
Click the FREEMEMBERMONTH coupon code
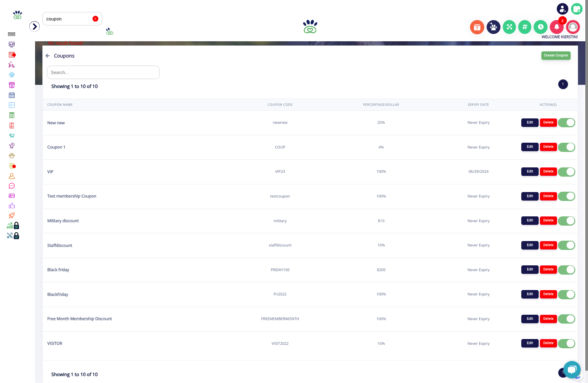point(280,319)
